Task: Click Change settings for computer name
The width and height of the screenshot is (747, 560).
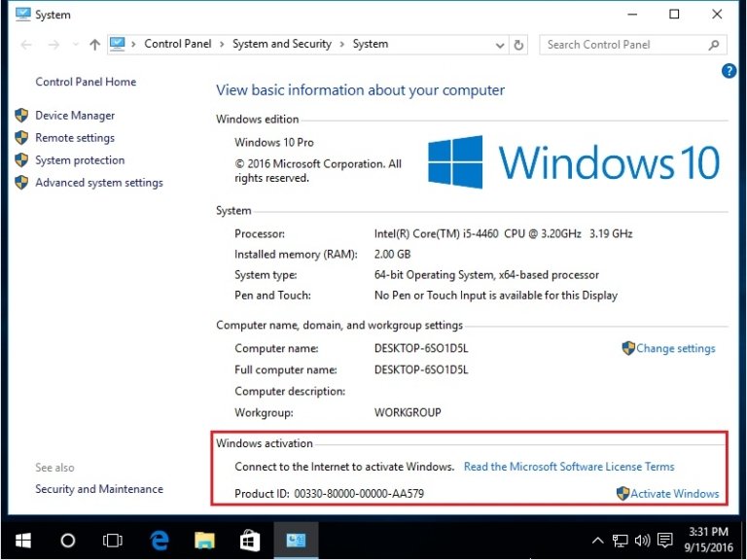Action: click(x=675, y=349)
